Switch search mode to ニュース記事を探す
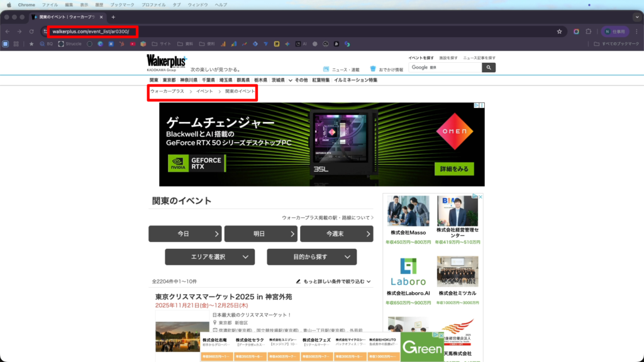The image size is (644, 362). tap(479, 58)
